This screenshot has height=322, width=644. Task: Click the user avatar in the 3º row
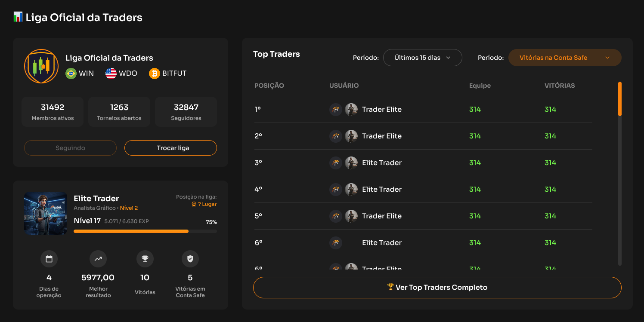point(351,163)
